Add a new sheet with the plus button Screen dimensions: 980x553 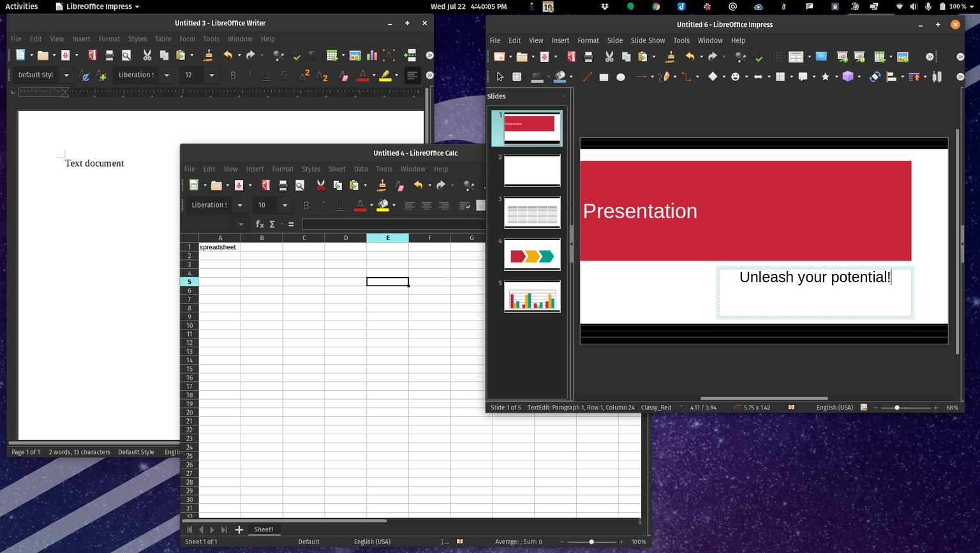[239, 529]
